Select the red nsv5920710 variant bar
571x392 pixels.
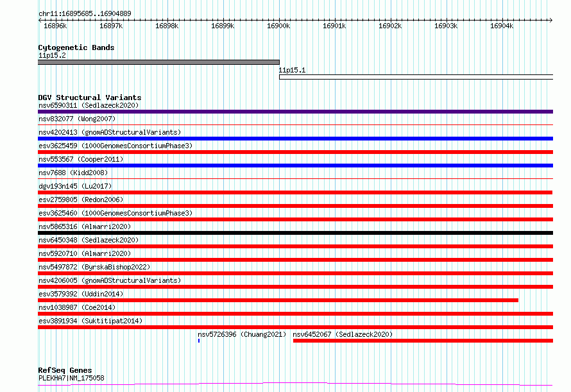tap(295, 260)
